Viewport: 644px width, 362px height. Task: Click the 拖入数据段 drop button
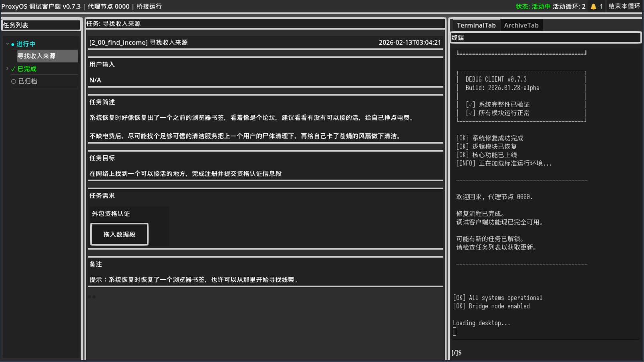119,234
